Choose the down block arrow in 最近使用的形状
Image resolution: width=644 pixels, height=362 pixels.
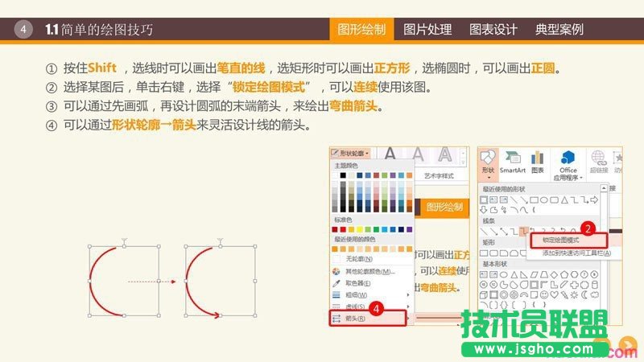click(x=484, y=210)
